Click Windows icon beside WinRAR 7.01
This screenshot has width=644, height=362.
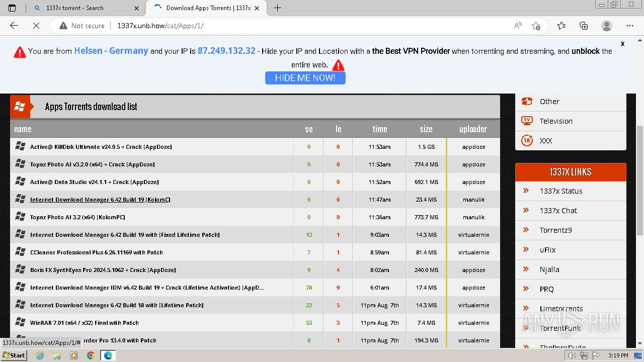pyautogui.click(x=20, y=322)
